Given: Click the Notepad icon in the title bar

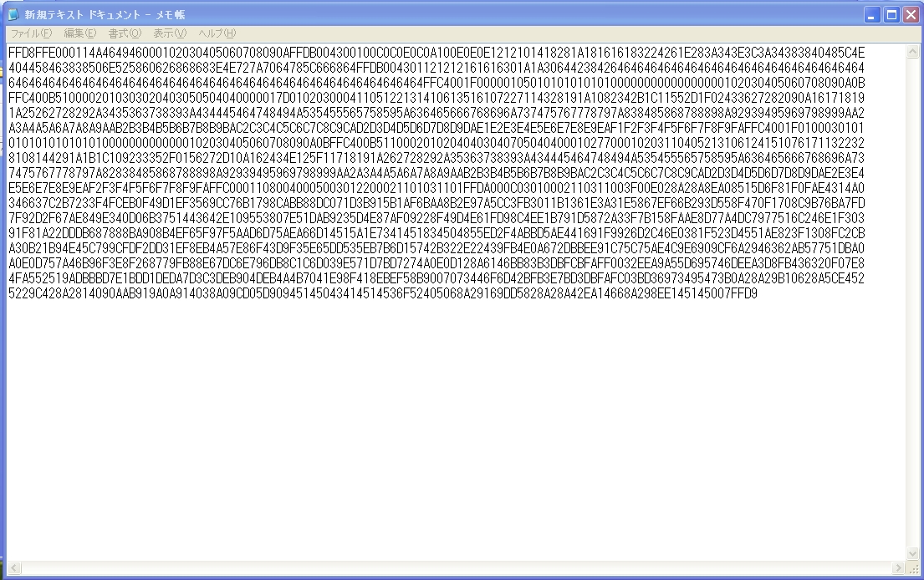Looking at the screenshot, I should tap(13, 14).
